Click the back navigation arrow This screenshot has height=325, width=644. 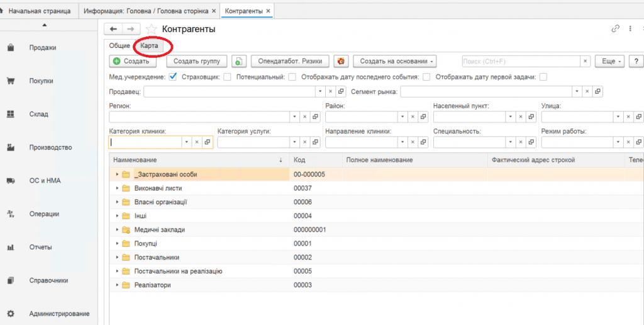[114, 29]
